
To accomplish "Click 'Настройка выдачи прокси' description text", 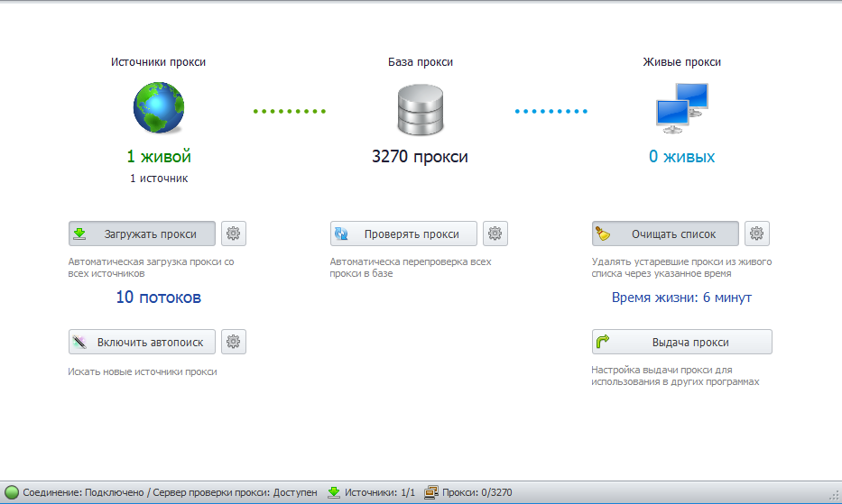I will 675,376.
